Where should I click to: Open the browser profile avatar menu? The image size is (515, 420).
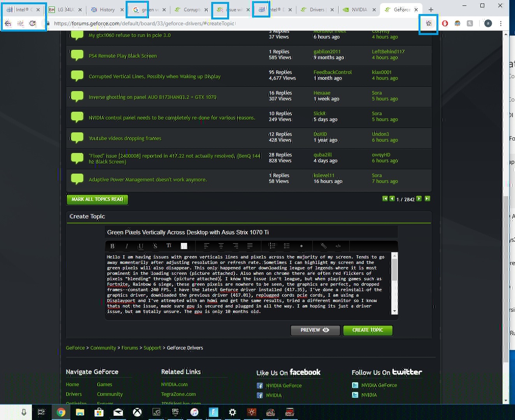click(x=488, y=23)
